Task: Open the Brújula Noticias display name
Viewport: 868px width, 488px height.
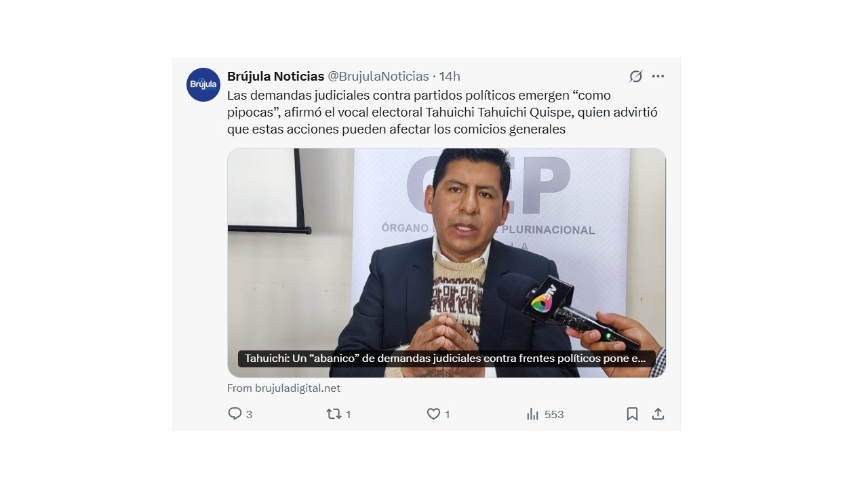Action: (x=275, y=76)
